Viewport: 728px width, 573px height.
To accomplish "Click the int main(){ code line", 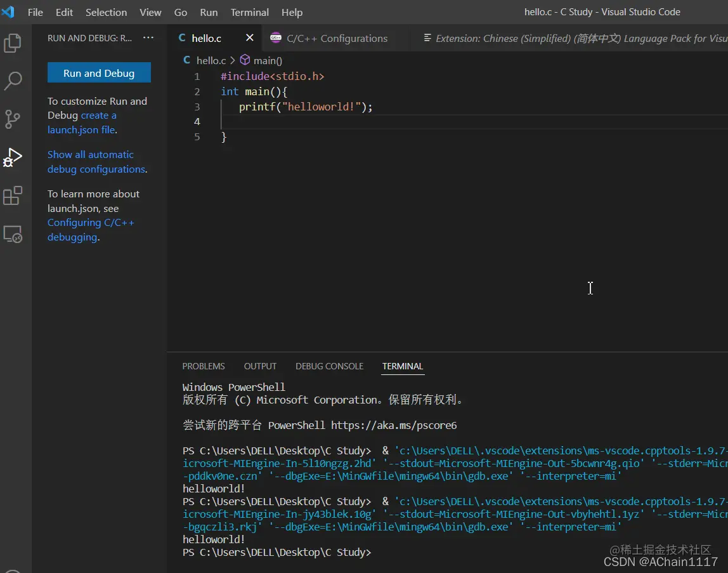I will pyautogui.click(x=254, y=91).
